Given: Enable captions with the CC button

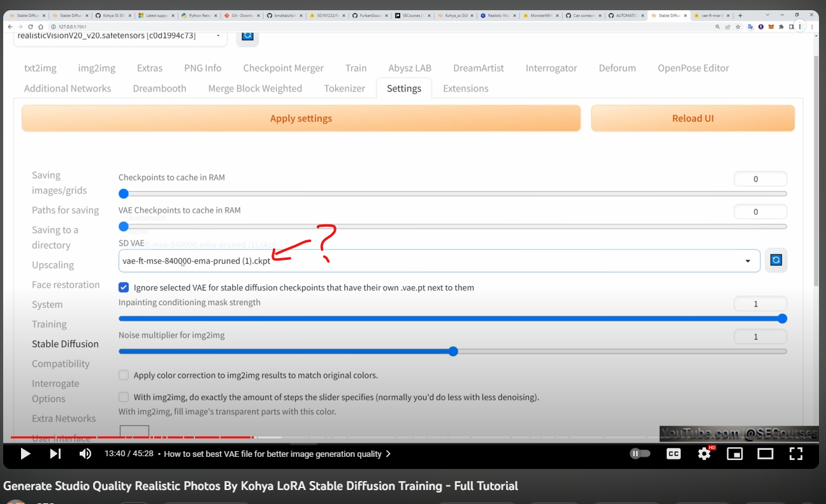Looking at the screenshot, I should 673,454.
